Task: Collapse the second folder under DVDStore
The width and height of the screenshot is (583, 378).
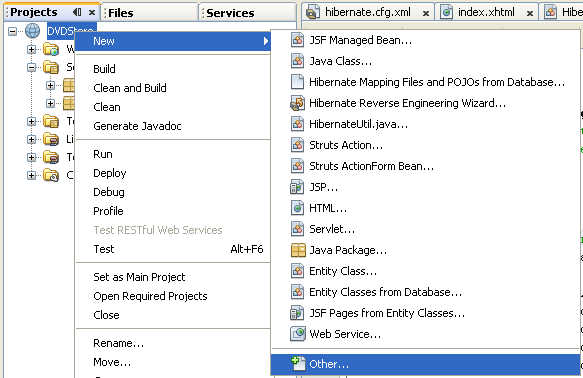Action: (x=32, y=67)
